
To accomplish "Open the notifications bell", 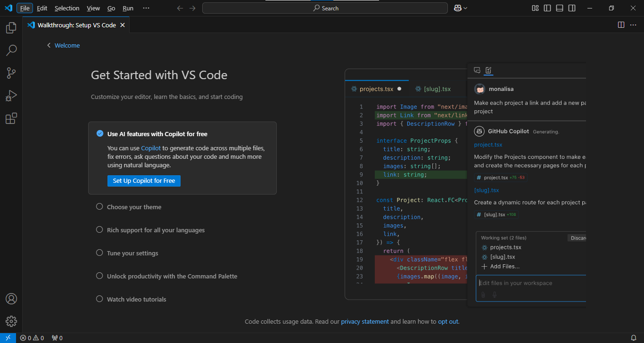I will click(634, 338).
